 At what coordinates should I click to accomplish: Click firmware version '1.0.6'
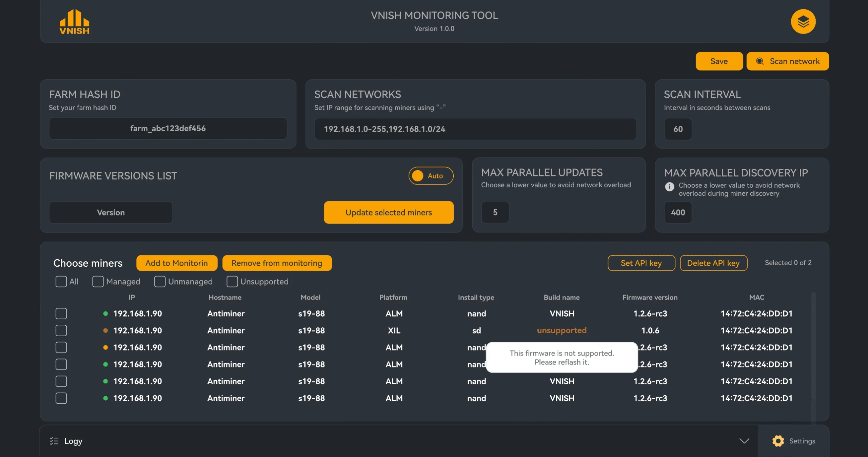point(650,330)
